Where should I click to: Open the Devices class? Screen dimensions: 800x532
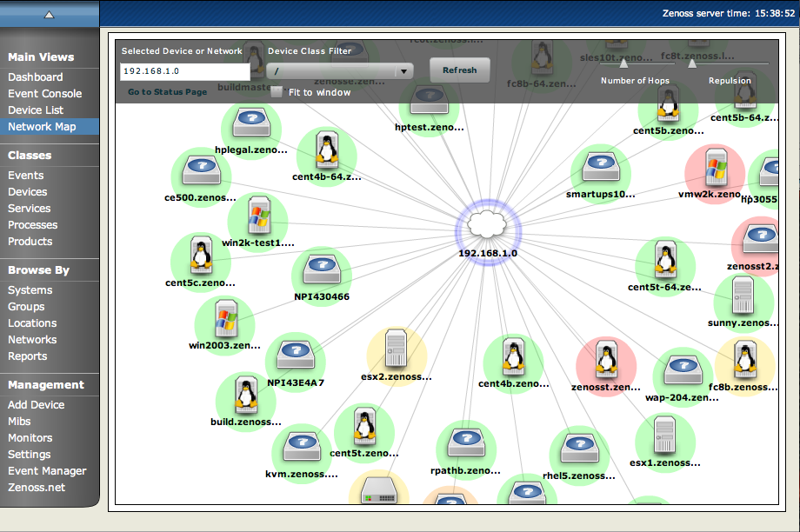pos(28,192)
